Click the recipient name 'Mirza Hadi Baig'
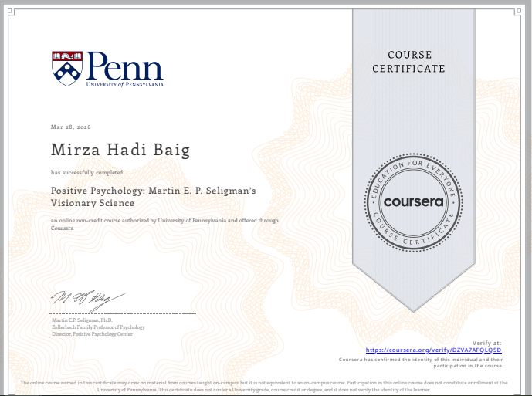This screenshot has height=396, width=532. (120, 150)
